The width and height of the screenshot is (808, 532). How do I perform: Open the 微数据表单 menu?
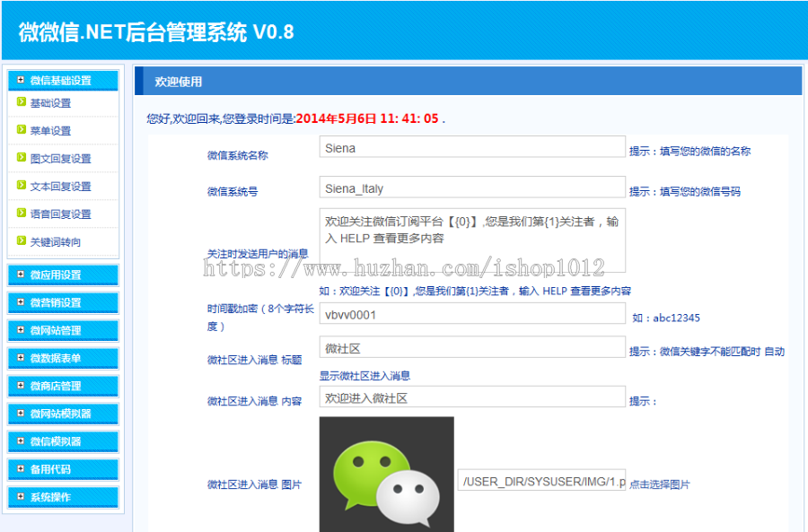tap(59, 358)
